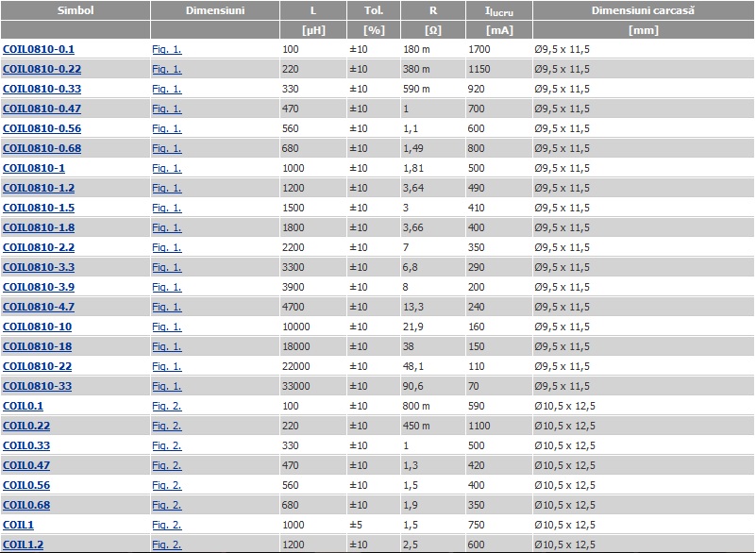Click the COIL0810-0.47 symbol link
Screen dimensions: 756x553
coord(42,109)
